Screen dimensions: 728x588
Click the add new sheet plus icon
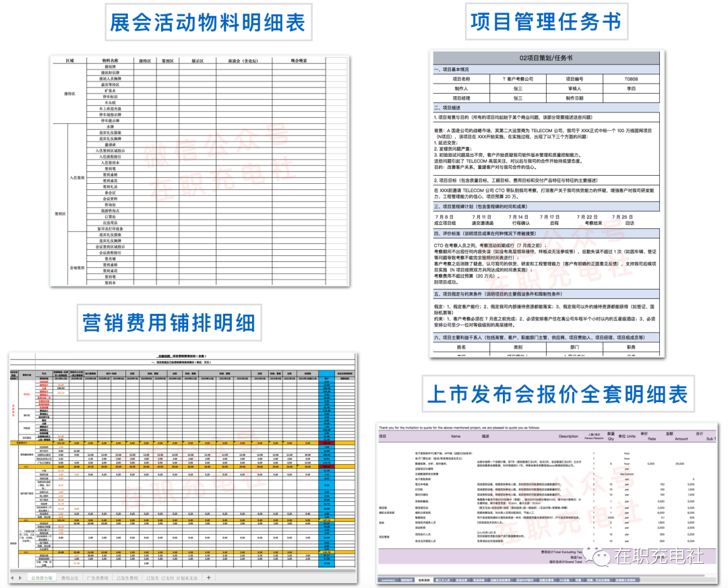pos(208,578)
